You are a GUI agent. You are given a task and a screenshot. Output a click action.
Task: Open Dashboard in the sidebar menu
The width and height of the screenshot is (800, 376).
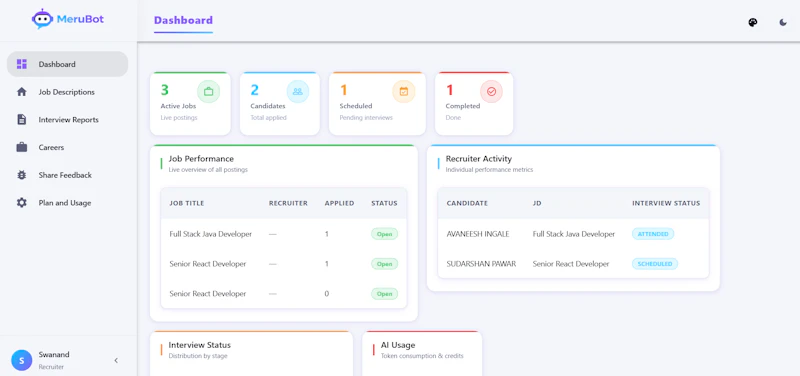tap(67, 64)
